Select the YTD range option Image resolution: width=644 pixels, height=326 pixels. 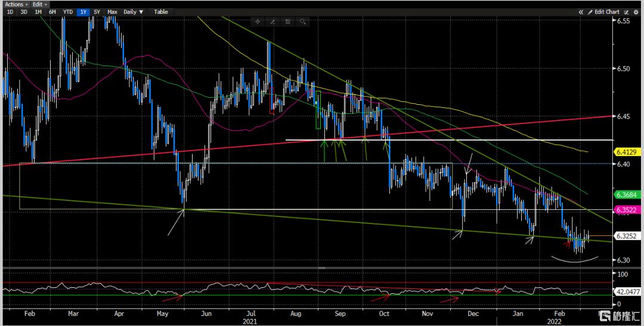tap(68, 12)
